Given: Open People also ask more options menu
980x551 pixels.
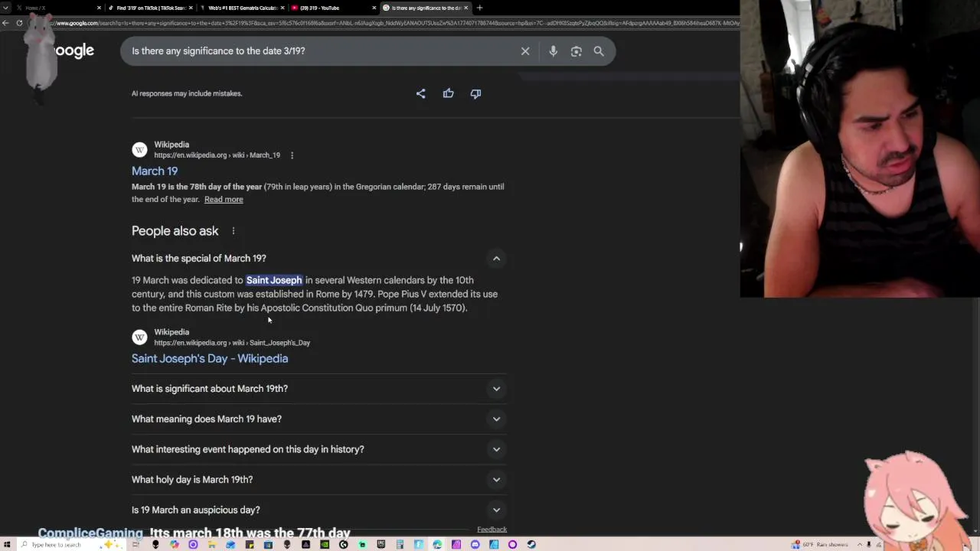Looking at the screenshot, I should click(234, 231).
